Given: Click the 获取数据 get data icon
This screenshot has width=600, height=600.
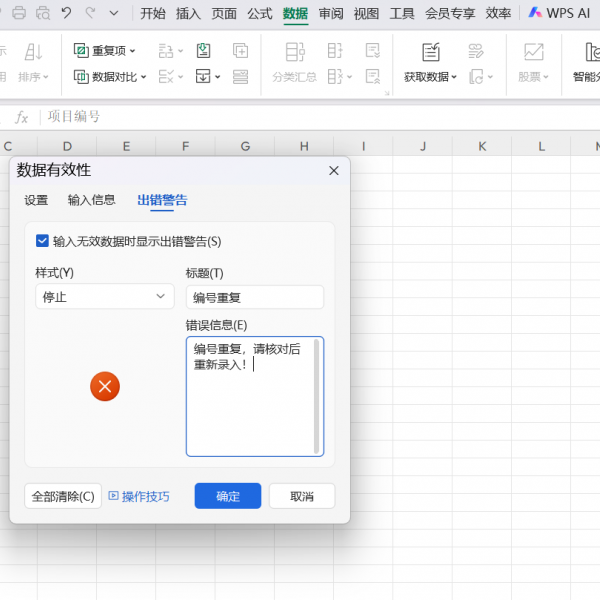Looking at the screenshot, I should tap(430, 52).
